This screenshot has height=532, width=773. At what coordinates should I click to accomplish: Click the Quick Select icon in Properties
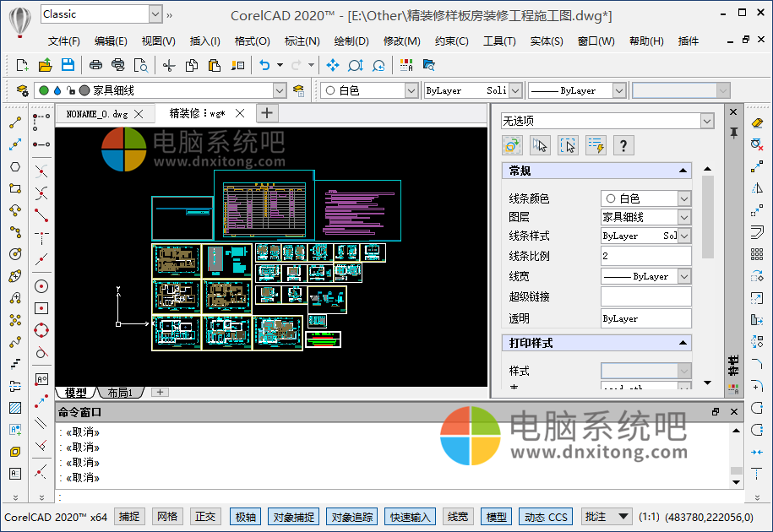(x=596, y=145)
